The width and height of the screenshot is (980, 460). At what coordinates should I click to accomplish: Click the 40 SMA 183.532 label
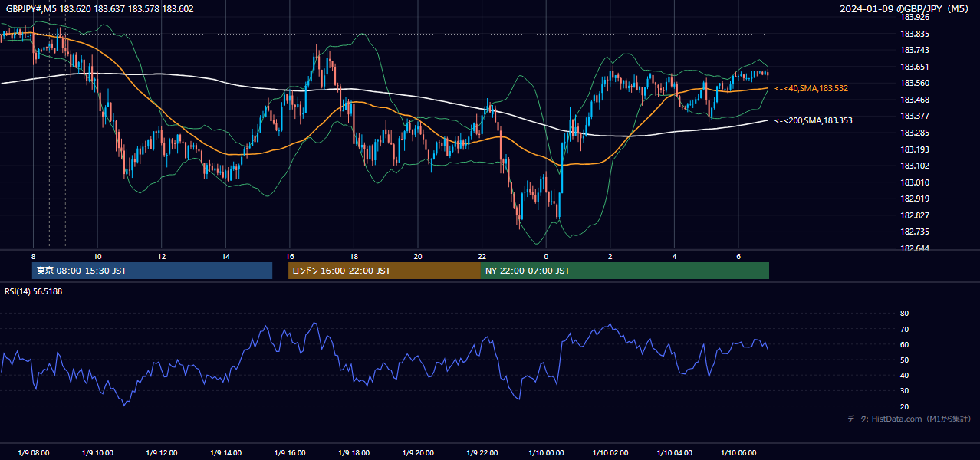click(811, 89)
